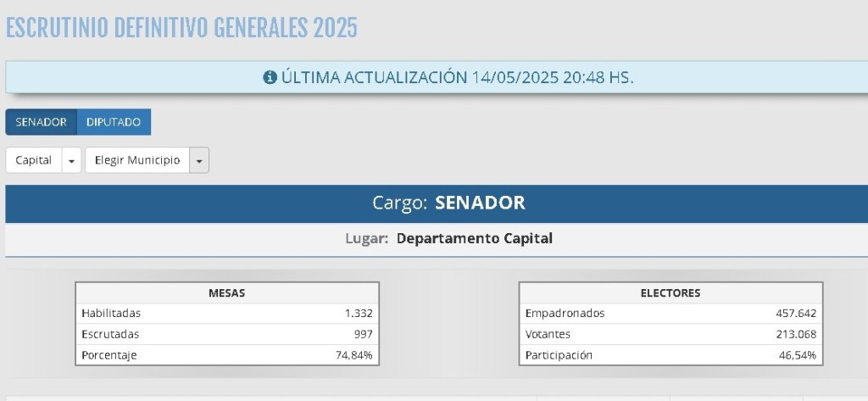Click the Habilitadas count 1.332
The height and width of the screenshot is (401, 868).
point(359,314)
